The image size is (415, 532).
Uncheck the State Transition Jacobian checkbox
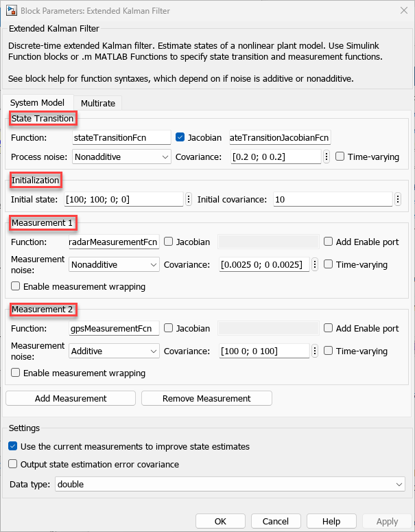(x=180, y=137)
